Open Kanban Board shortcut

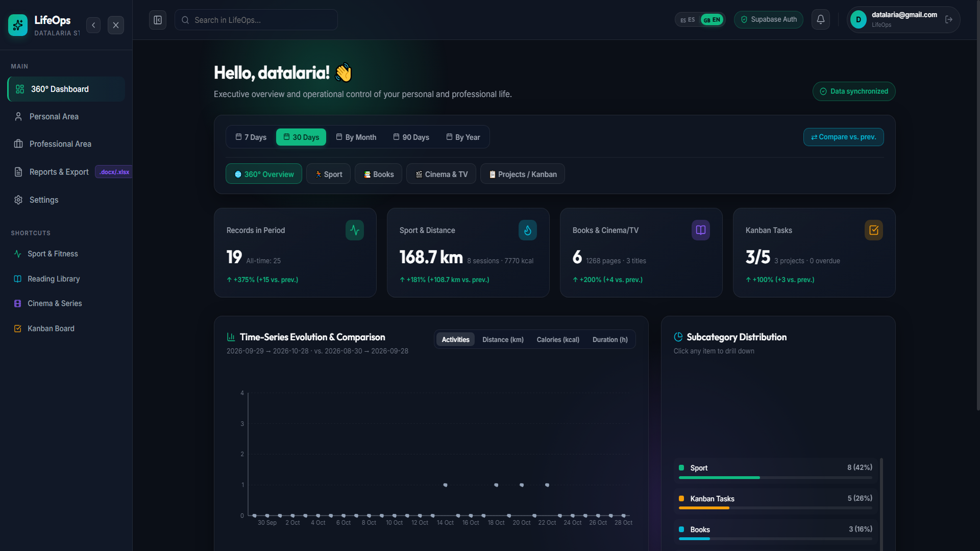pyautogui.click(x=66, y=329)
